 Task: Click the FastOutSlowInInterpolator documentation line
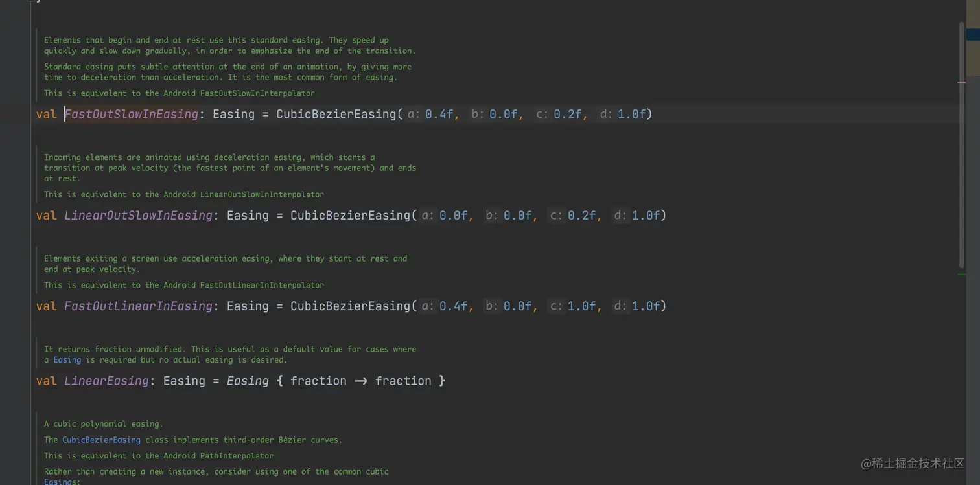coord(180,93)
